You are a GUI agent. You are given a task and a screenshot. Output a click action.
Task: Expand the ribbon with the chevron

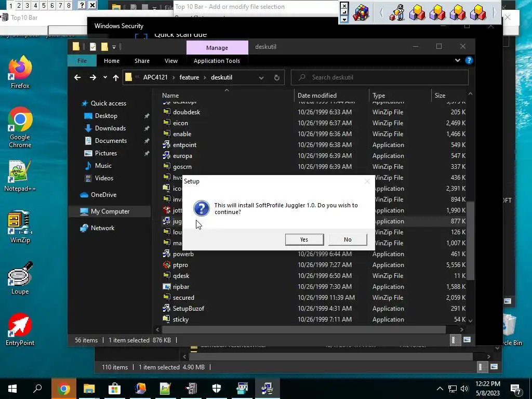458,60
